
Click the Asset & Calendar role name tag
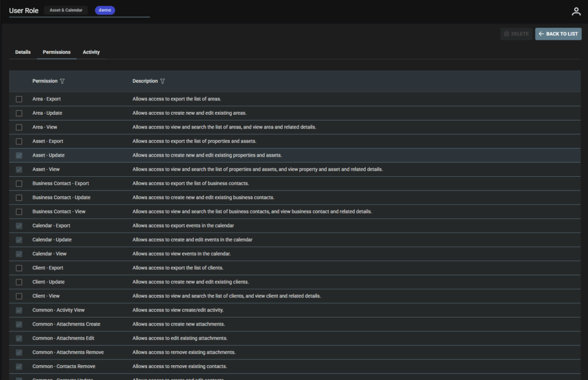[x=65, y=10]
